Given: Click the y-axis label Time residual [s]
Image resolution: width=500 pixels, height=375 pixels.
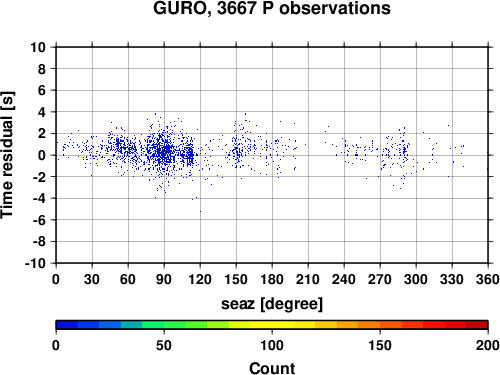Looking at the screenshot, I should [8, 155].
